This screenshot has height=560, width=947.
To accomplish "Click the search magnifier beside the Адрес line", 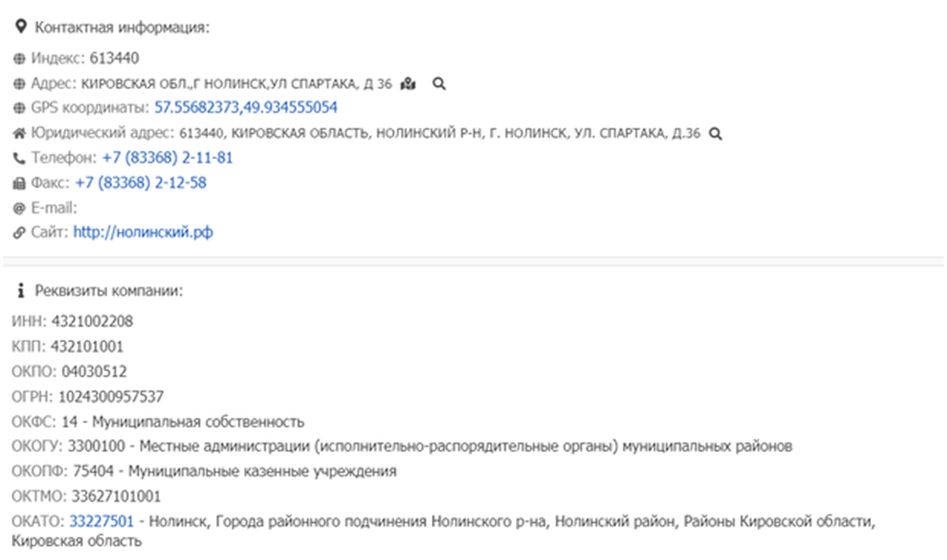I will click(x=439, y=83).
